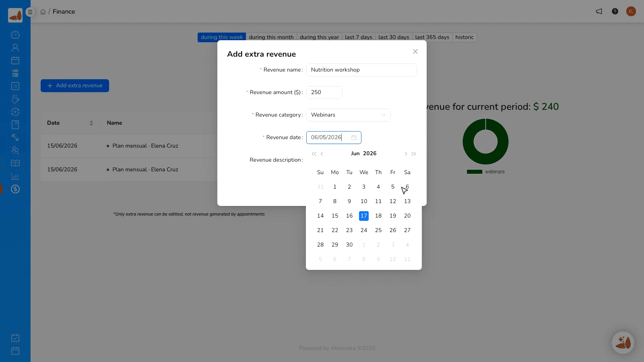Select 'during this week' period tab
This screenshot has height=362, width=644.
222,37
